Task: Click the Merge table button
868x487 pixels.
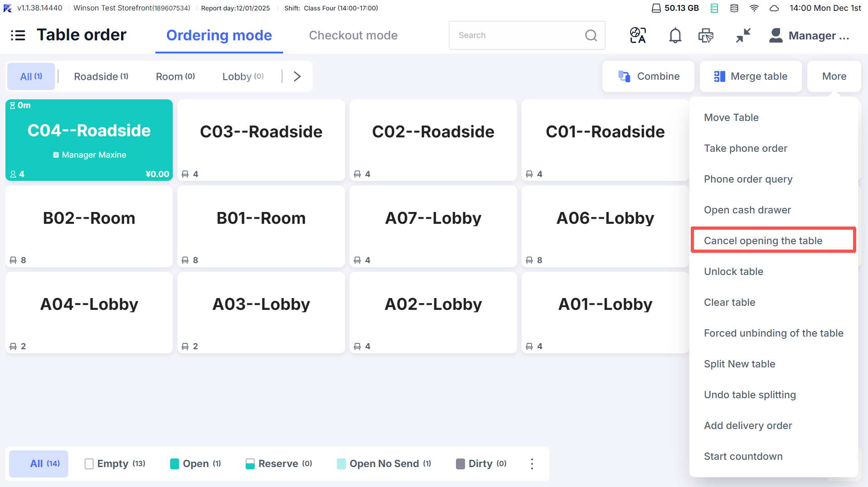Action: tap(751, 77)
